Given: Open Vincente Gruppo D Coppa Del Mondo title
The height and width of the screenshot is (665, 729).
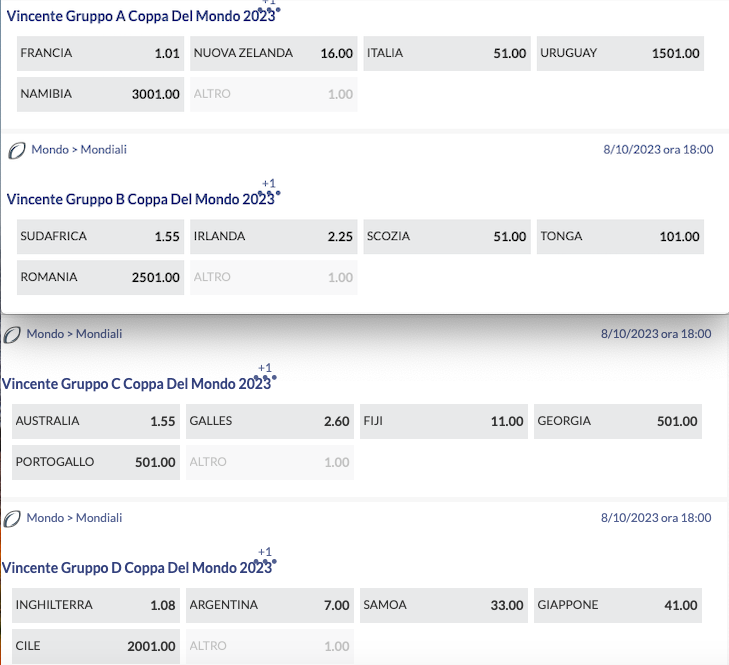Looking at the screenshot, I should pos(137,568).
